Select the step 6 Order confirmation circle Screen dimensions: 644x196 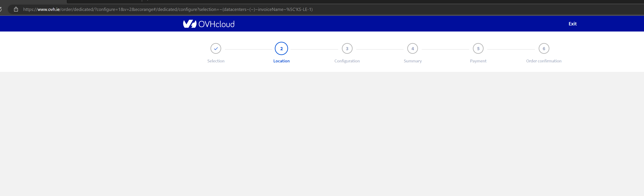click(544, 49)
